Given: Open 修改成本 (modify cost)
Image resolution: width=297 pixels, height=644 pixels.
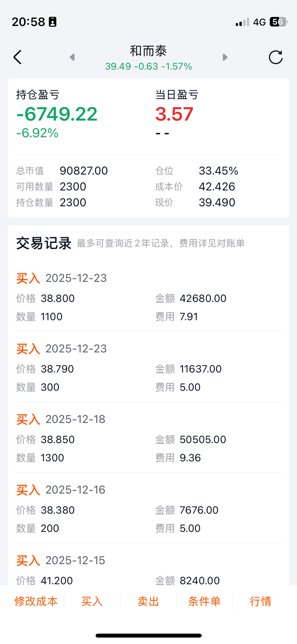Looking at the screenshot, I should pyautogui.click(x=36, y=601).
